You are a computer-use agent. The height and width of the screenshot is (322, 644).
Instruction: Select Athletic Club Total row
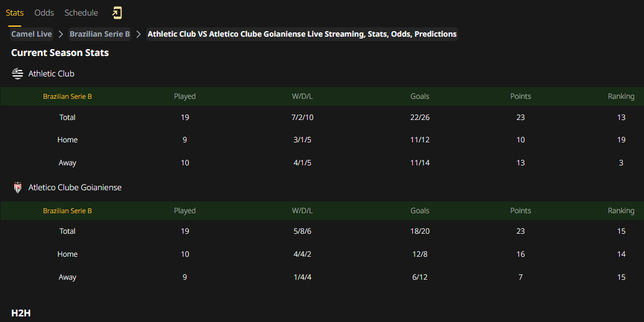pyautogui.click(x=322, y=117)
